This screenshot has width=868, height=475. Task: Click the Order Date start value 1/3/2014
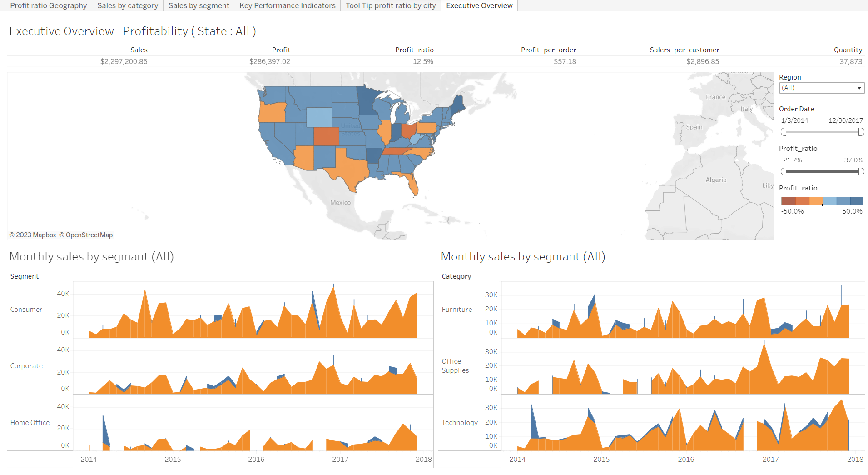click(x=794, y=120)
